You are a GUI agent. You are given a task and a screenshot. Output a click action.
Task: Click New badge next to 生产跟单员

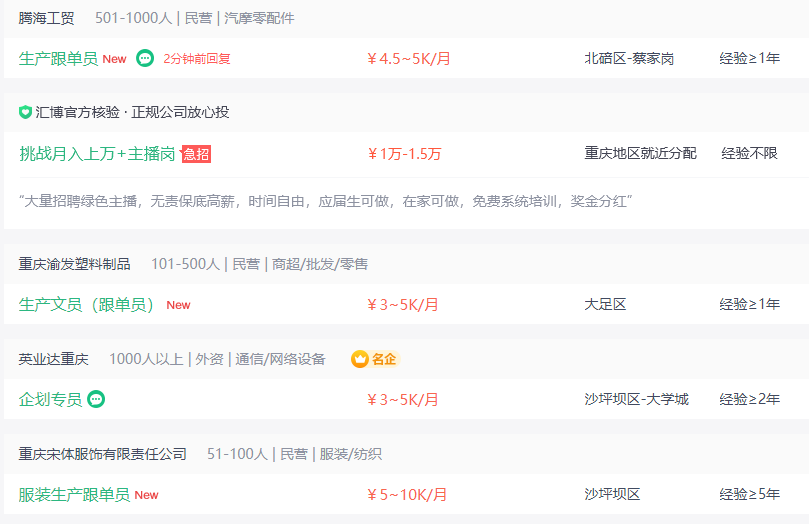[x=114, y=59]
